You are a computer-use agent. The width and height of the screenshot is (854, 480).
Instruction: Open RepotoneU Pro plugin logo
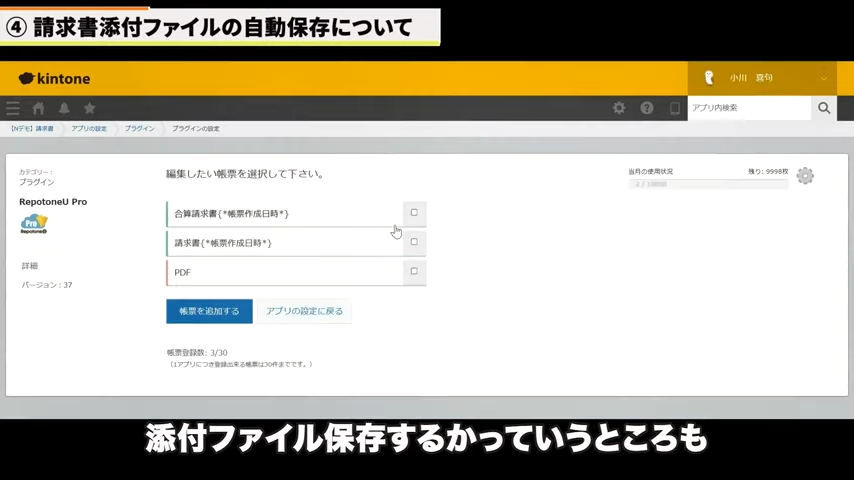coord(34,223)
